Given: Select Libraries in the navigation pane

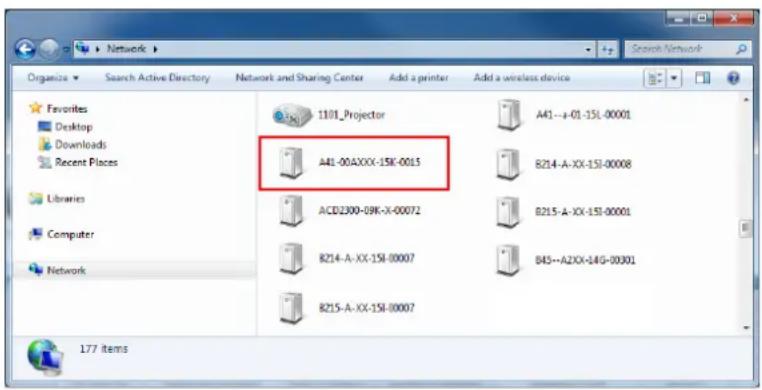Looking at the screenshot, I should (66, 199).
